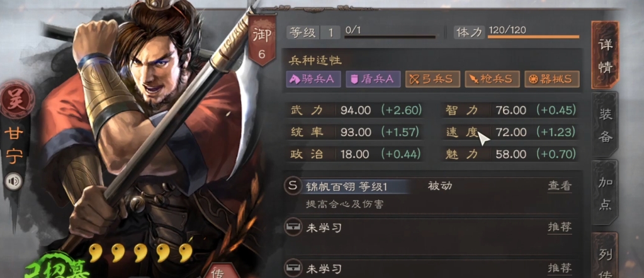Click 查看 to view 锦帆百翎 skill
This screenshot has height=278, width=644.
click(x=560, y=186)
